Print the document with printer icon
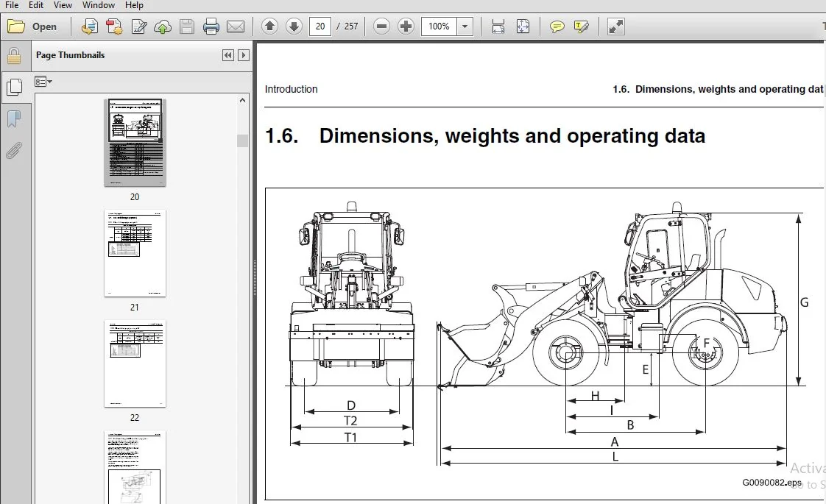826x504 pixels. 211,26
